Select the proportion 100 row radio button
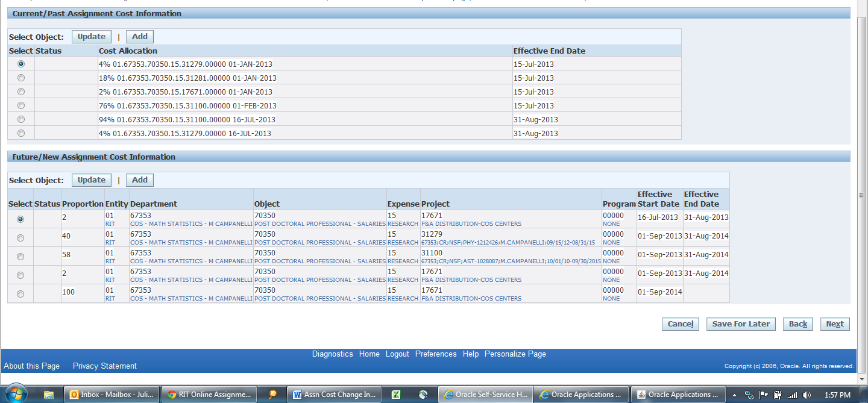 (x=21, y=294)
